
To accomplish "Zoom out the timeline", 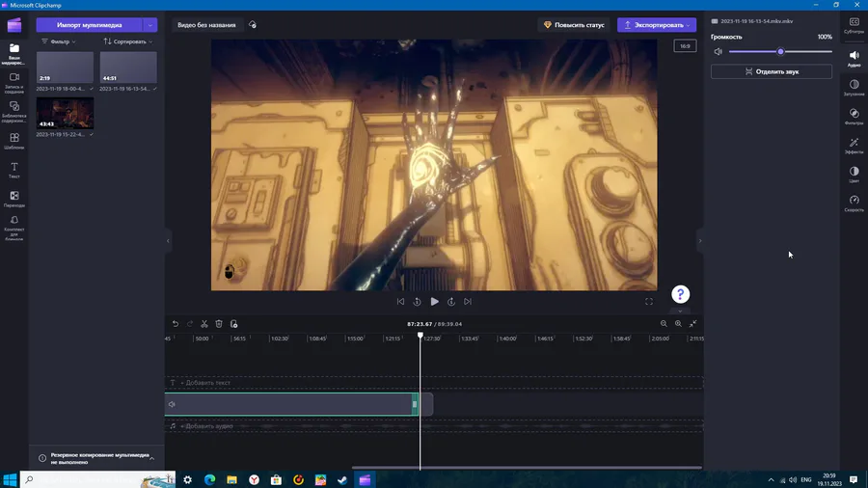I will click(x=664, y=324).
